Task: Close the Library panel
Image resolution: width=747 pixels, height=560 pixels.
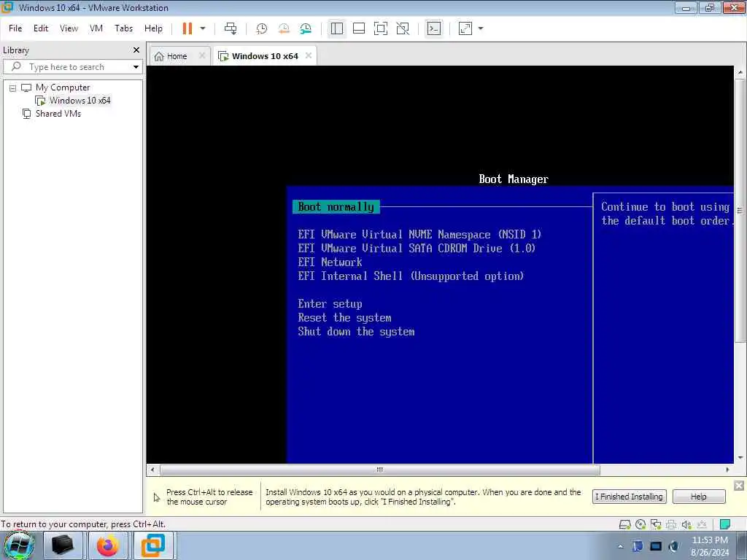Action: tap(136, 50)
